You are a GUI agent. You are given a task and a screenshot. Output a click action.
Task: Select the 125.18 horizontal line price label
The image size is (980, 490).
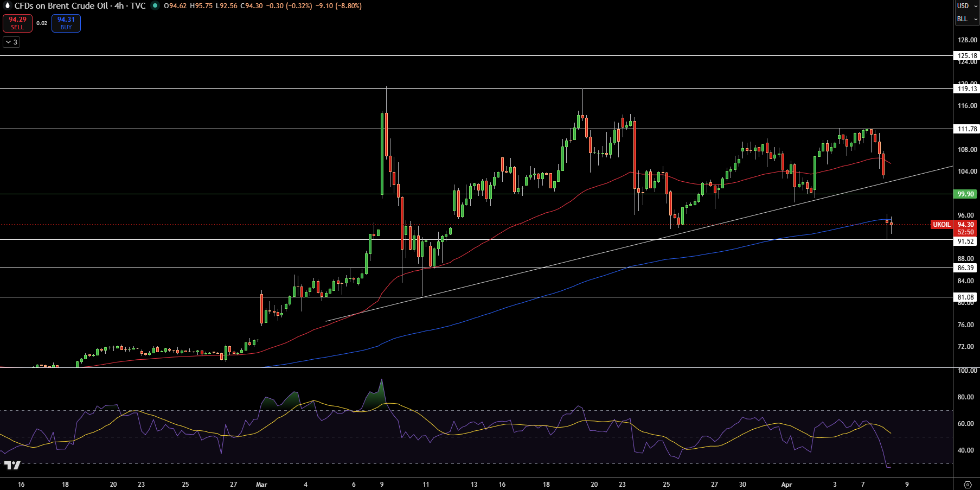(967, 55)
